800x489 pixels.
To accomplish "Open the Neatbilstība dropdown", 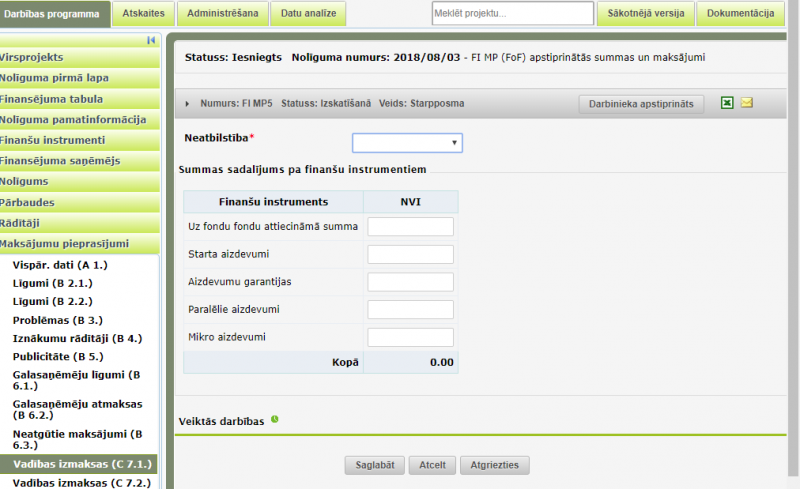I will click(407, 143).
